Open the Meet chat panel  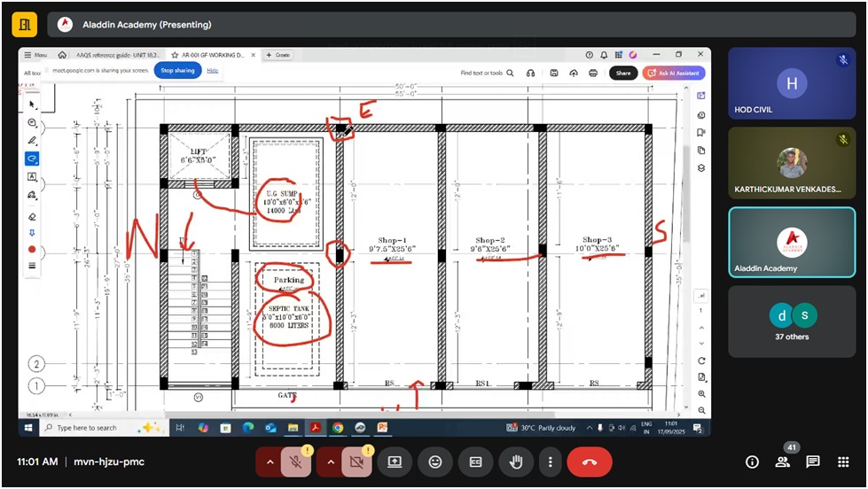tap(812, 462)
